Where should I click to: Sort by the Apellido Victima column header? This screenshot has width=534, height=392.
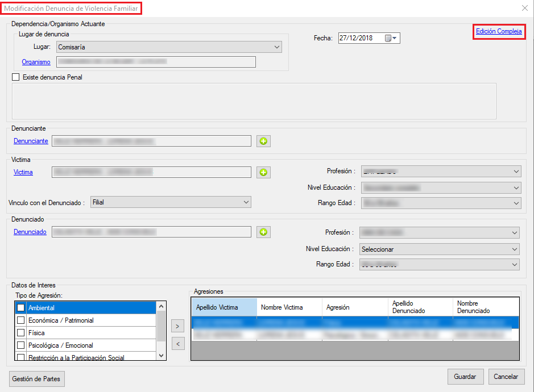223,307
